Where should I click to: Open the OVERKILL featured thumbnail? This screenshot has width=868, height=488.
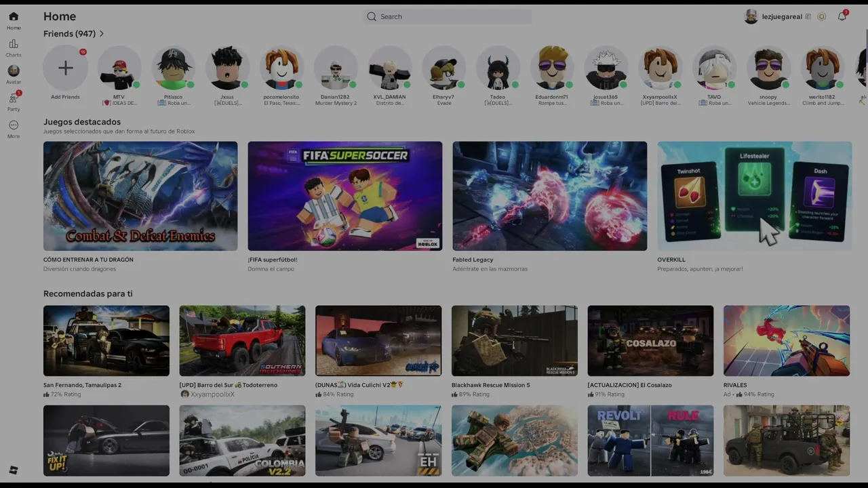754,196
